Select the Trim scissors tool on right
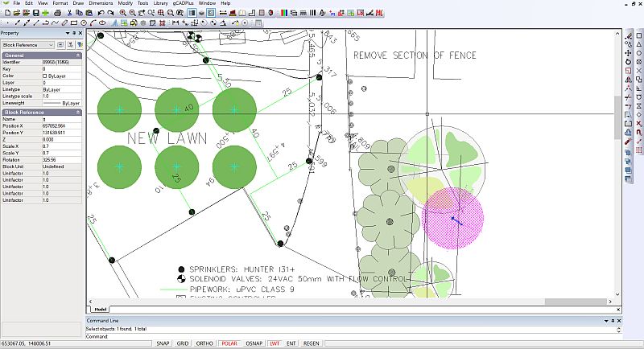Image resolution: width=644 pixels, height=349 pixels. click(628, 97)
